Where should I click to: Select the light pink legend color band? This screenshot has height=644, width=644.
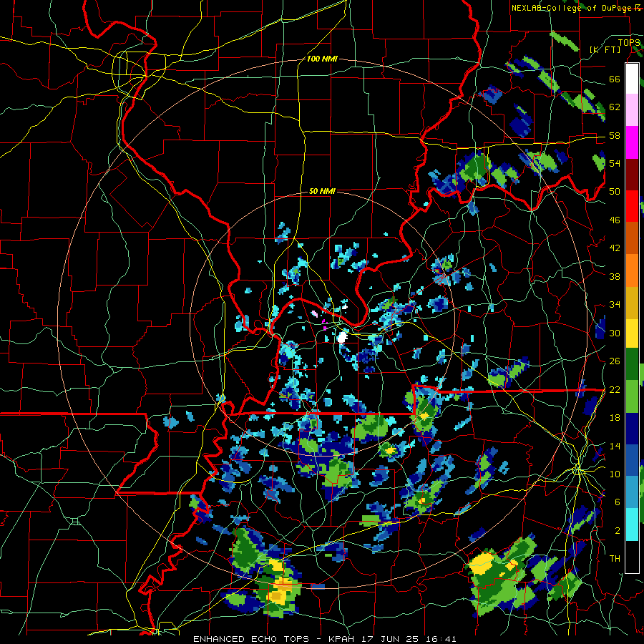[x=632, y=110]
